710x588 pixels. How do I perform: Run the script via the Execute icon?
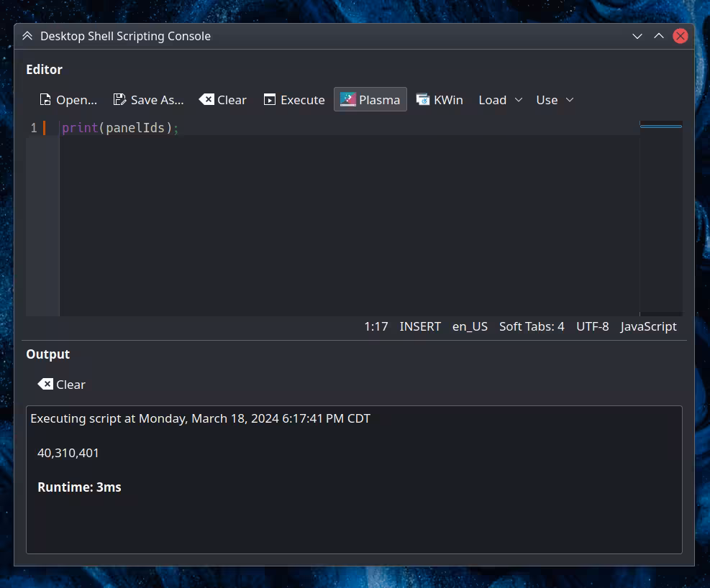click(x=270, y=100)
